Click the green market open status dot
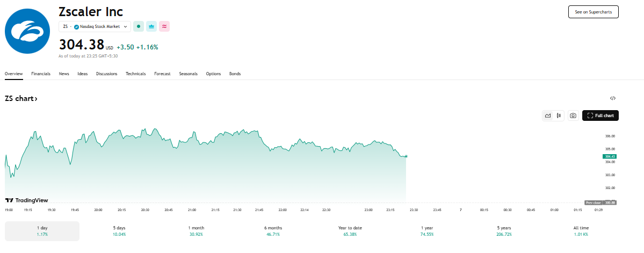Screen dimensions: 644x253 tap(139, 26)
